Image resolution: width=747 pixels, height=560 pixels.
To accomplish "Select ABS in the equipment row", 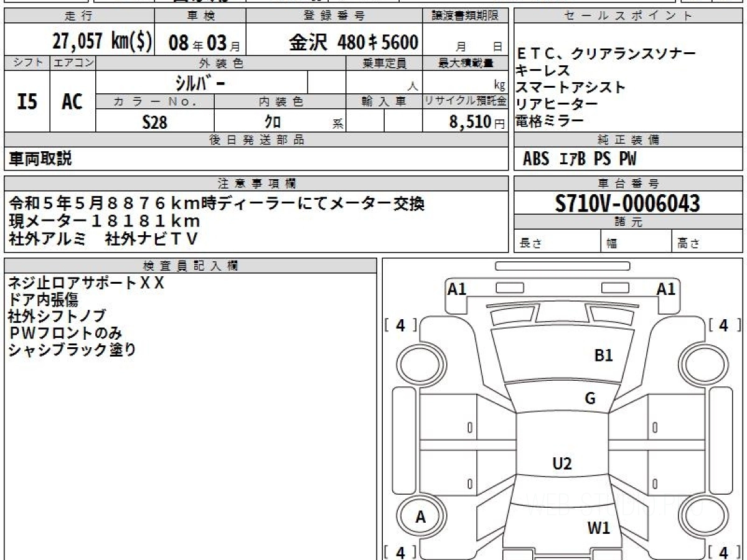I will [536, 160].
